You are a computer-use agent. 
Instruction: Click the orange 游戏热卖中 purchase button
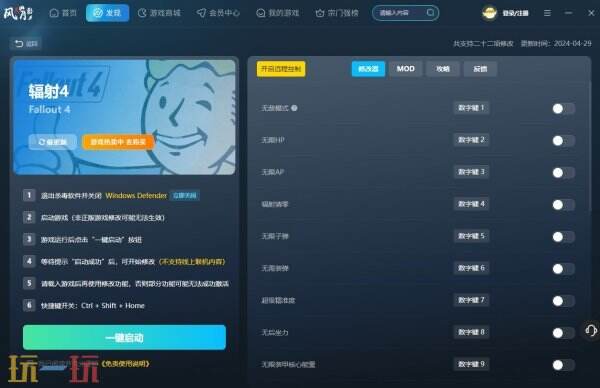click(118, 142)
